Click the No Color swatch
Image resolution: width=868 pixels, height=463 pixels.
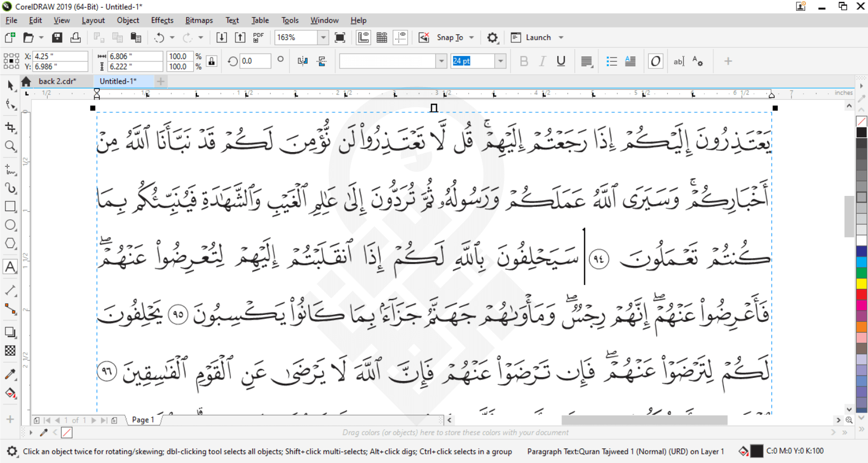(x=861, y=121)
